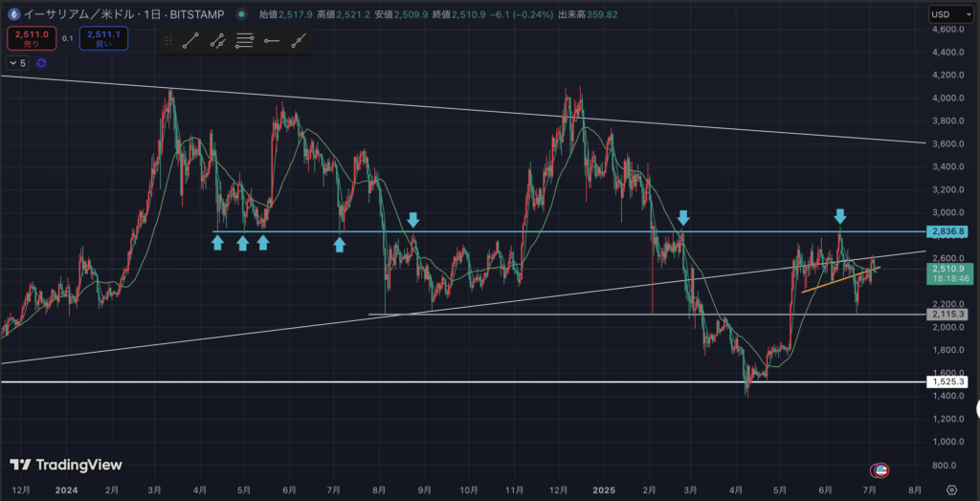Grab the drawing toolbar dotted handle
The height and width of the screenshot is (501, 980).
click(168, 41)
